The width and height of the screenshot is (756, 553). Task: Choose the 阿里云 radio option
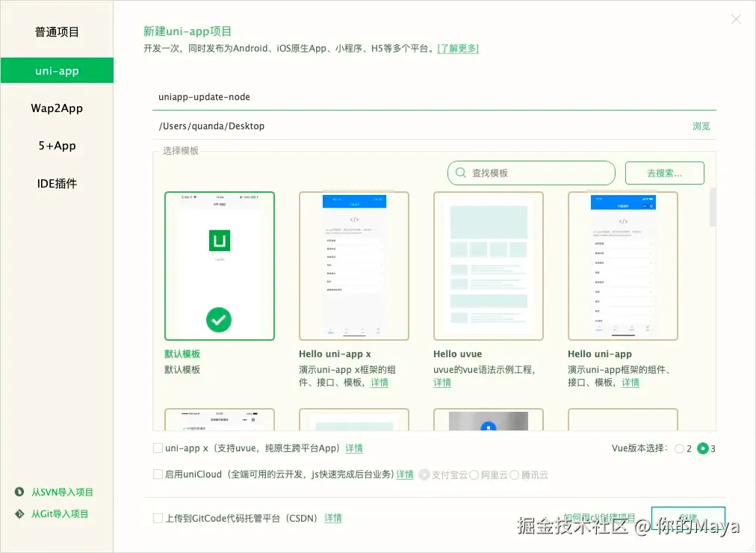tap(474, 475)
